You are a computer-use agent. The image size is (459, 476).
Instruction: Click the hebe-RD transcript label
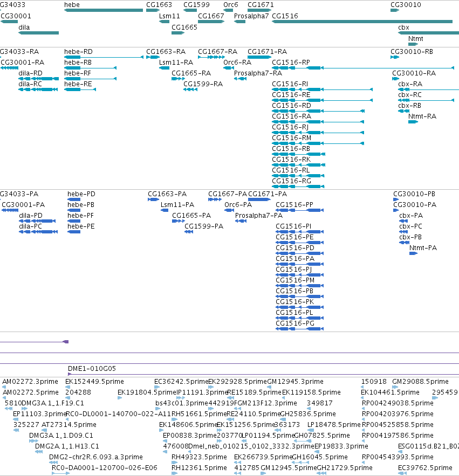click(78, 52)
